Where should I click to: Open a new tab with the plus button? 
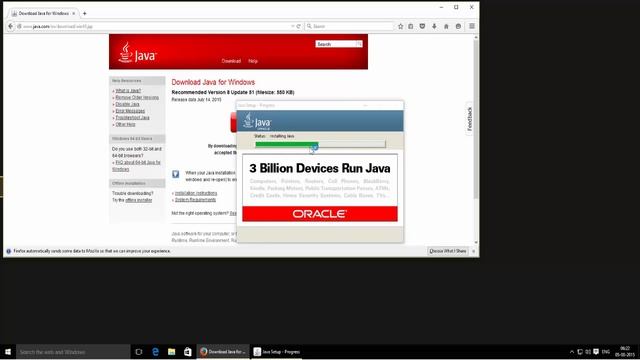84,13
